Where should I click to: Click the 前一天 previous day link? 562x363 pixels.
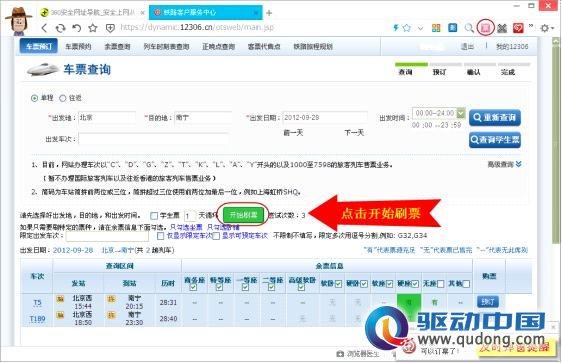[x=293, y=133]
